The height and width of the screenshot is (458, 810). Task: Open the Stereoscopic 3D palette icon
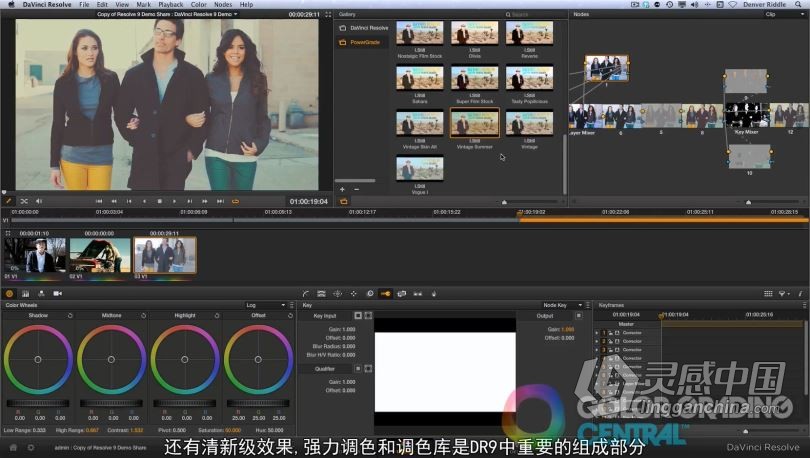click(x=417, y=293)
